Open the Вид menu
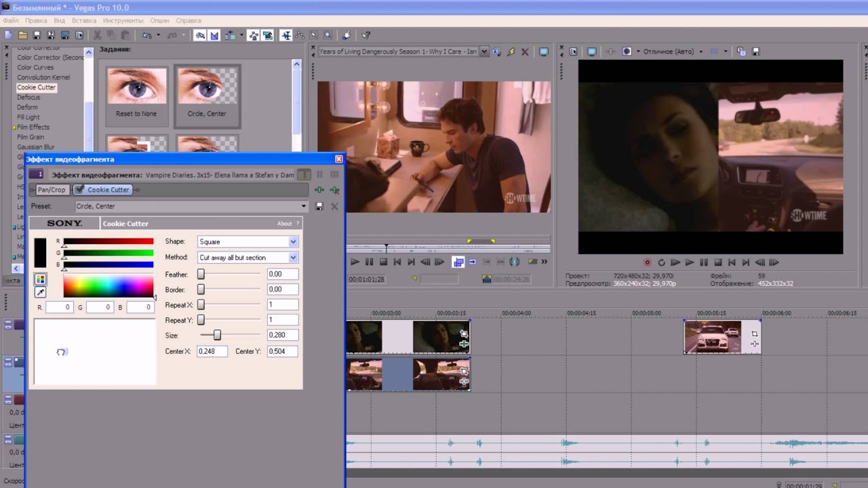The width and height of the screenshot is (868, 488). coord(60,21)
